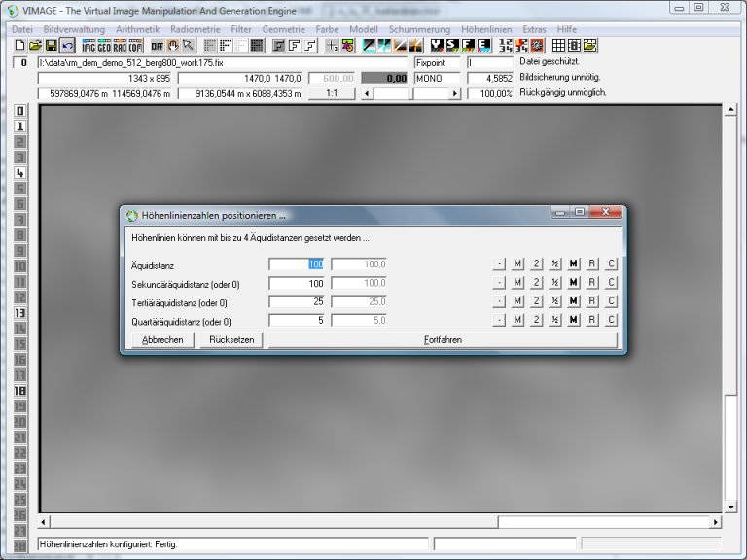
Task: Click left arrow of the zoom scroller
Action: [x=366, y=93]
